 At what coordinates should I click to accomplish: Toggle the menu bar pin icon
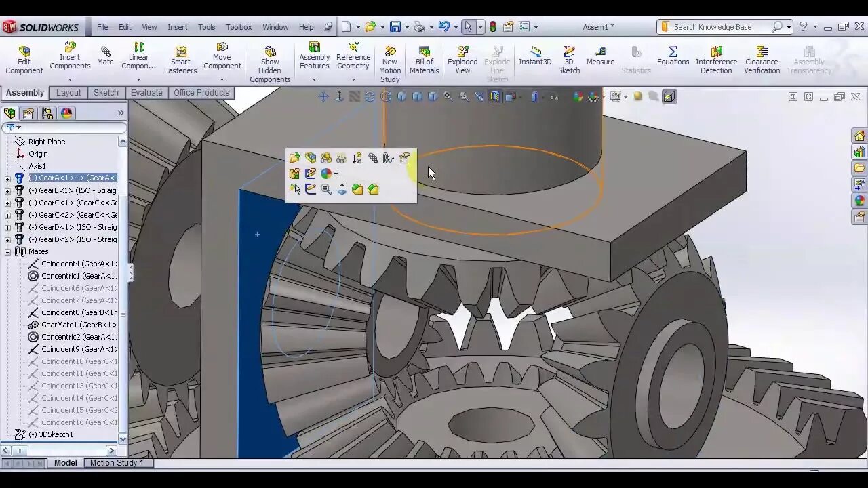tap(328, 27)
